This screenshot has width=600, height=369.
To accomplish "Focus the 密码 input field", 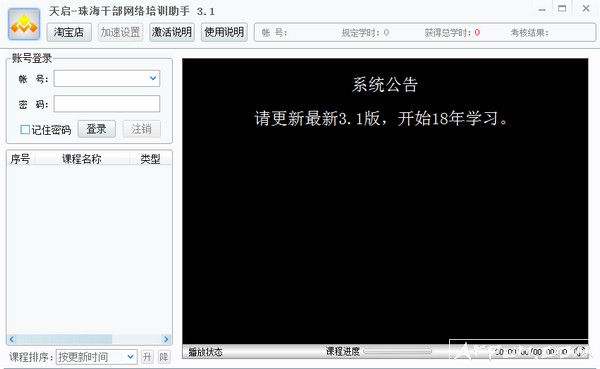I will point(107,104).
